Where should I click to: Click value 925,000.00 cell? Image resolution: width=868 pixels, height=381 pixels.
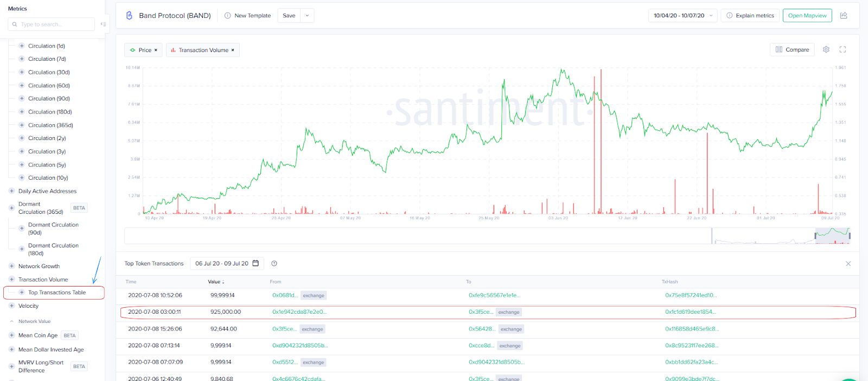click(226, 312)
